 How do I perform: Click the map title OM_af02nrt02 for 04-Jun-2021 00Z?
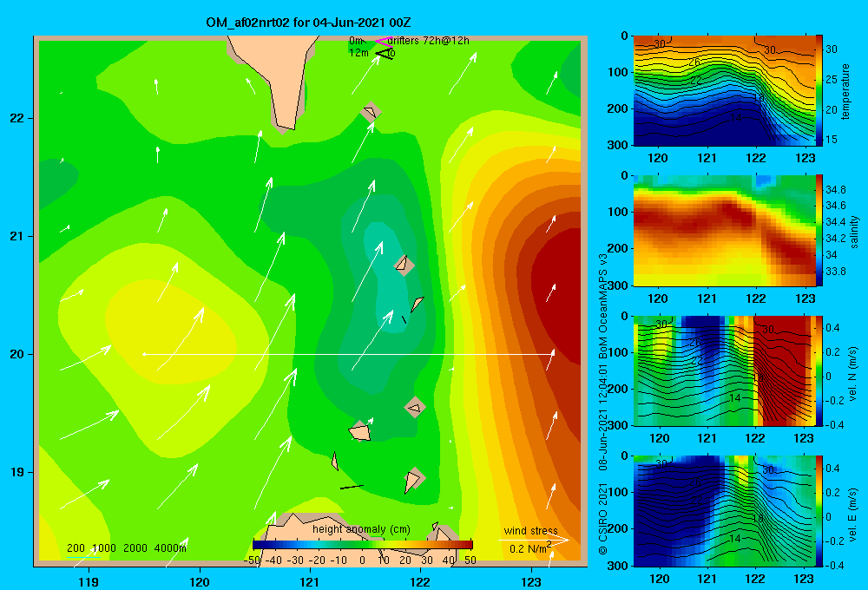pos(308,23)
